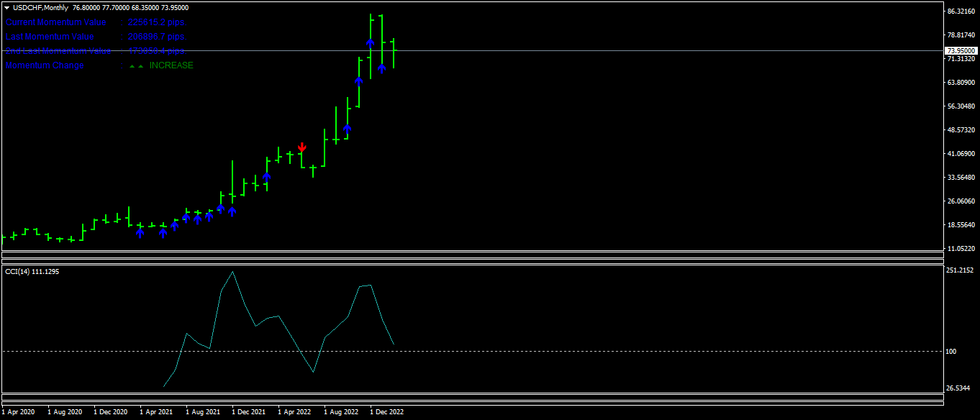Click the red down arrow sell signal
The width and height of the screenshot is (980, 420).
pyautogui.click(x=301, y=147)
